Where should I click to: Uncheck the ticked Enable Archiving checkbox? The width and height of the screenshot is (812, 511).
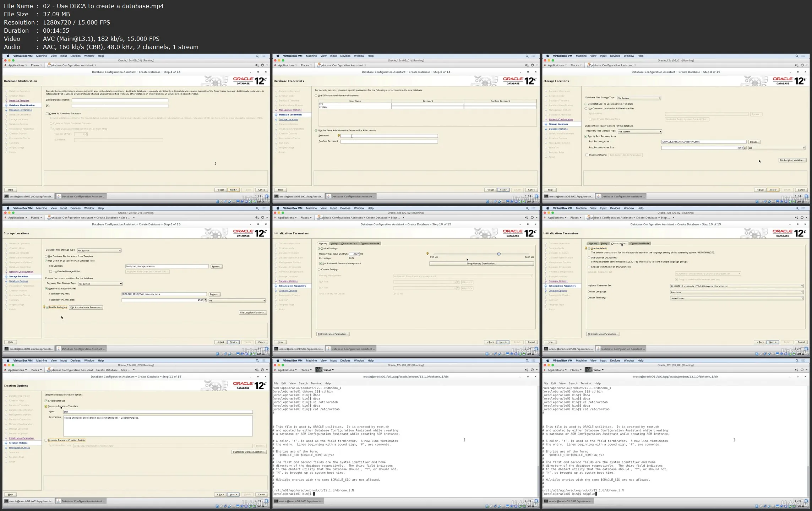pyautogui.click(x=47, y=307)
